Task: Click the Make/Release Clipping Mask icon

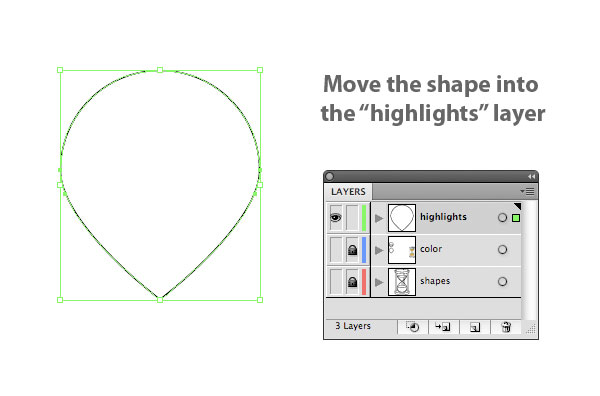Action: click(x=412, y=327)
